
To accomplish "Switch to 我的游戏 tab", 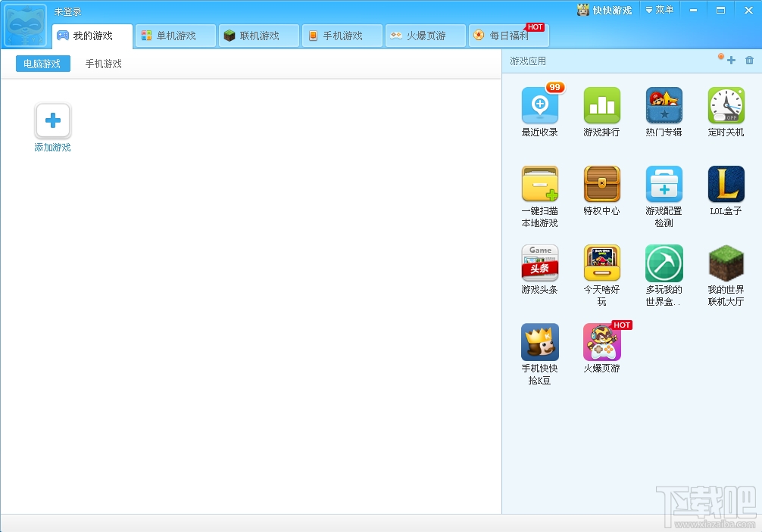I will click(x=92, y=36).
